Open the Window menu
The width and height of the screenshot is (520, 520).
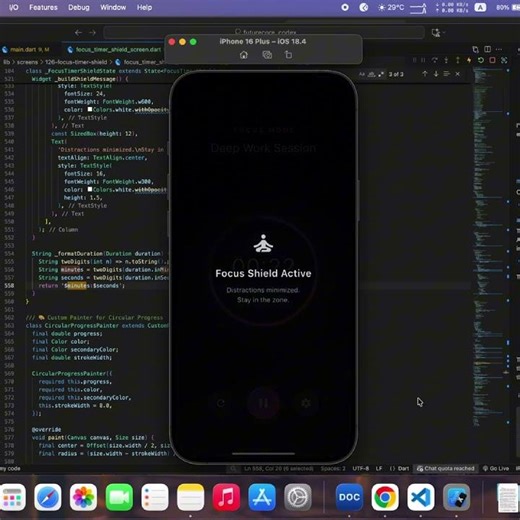pos(113,7)
